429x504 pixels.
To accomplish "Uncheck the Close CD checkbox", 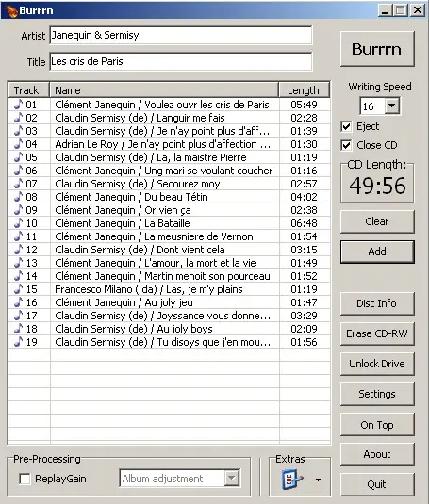I will 346,145.
